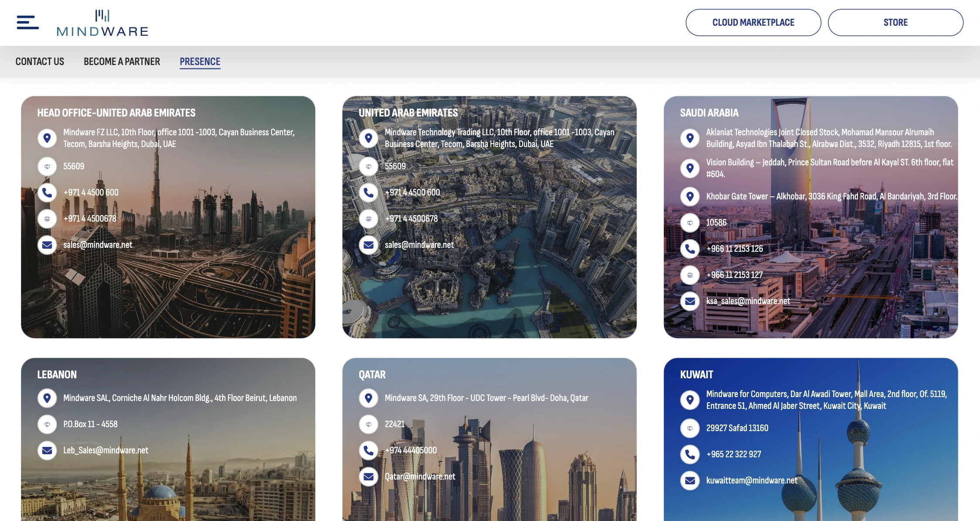Click the Qatar@mindware.net email address
This screenshot has height=521, width=980.
(420, 476)
